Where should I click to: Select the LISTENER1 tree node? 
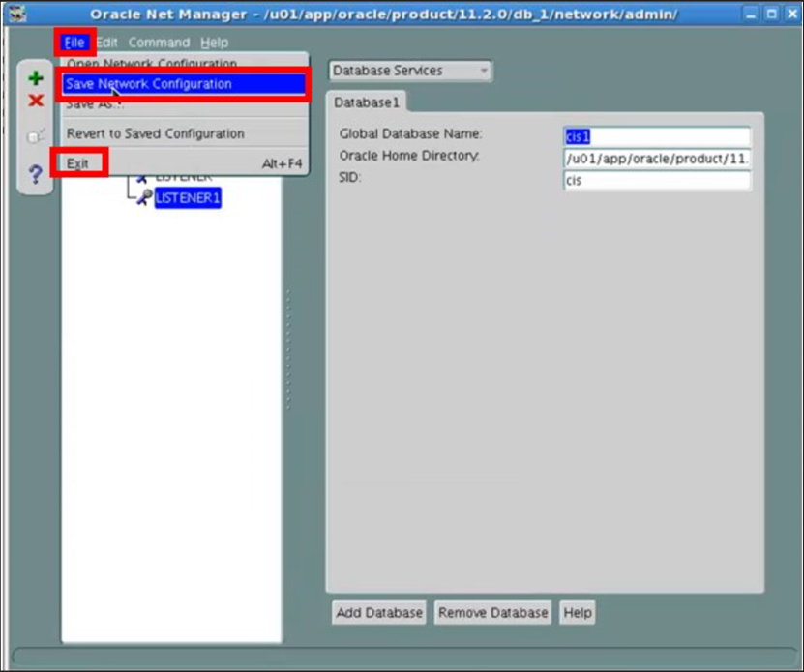(x=188, y=198)
